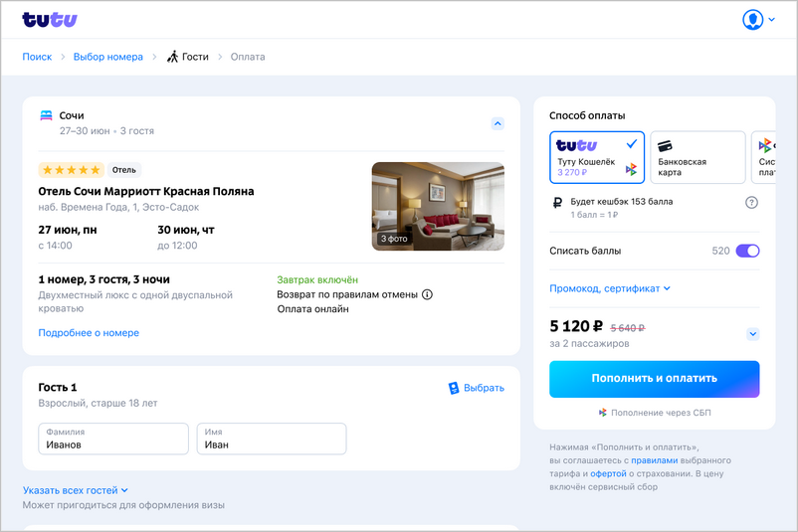The width and height of the screenshot is (798, 532).
Task: Click the СБП icon near Пополнение через СБП
Action: coord(603,413)
